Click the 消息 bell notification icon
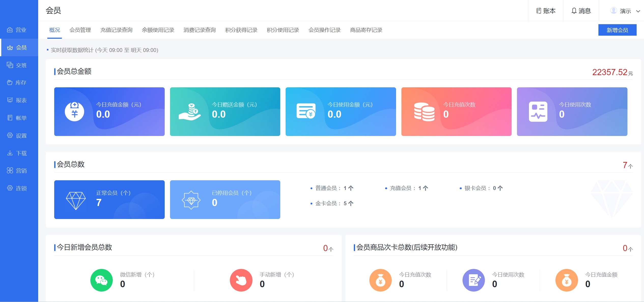The height and width of the screenshot is (302, 644). 574,11
